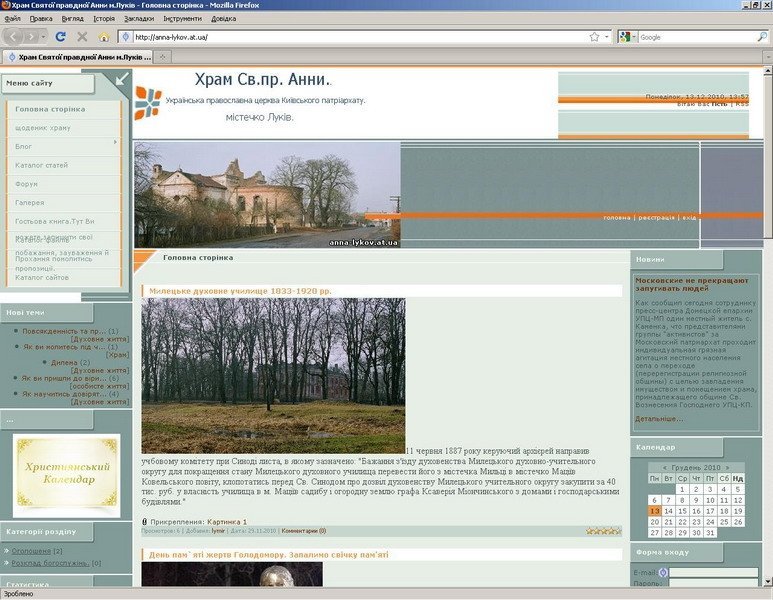Click into the Google search field

(695, 37)
